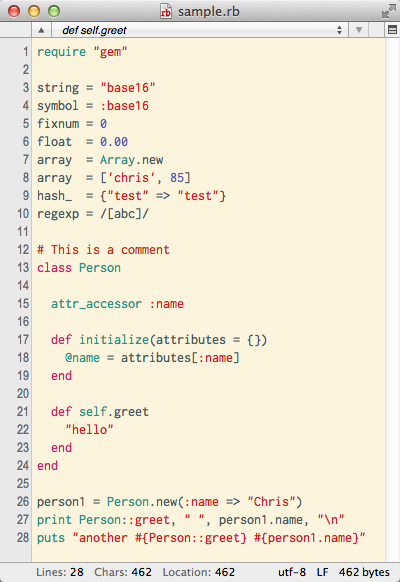Viewport: 400px width, 582px height.
Task: Click the Lines: 28 status bar label
Action: (60, 572)
